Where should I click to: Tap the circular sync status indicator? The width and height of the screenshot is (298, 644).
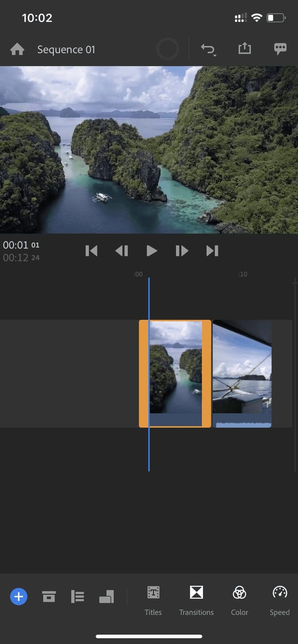(x=167, y=50)
